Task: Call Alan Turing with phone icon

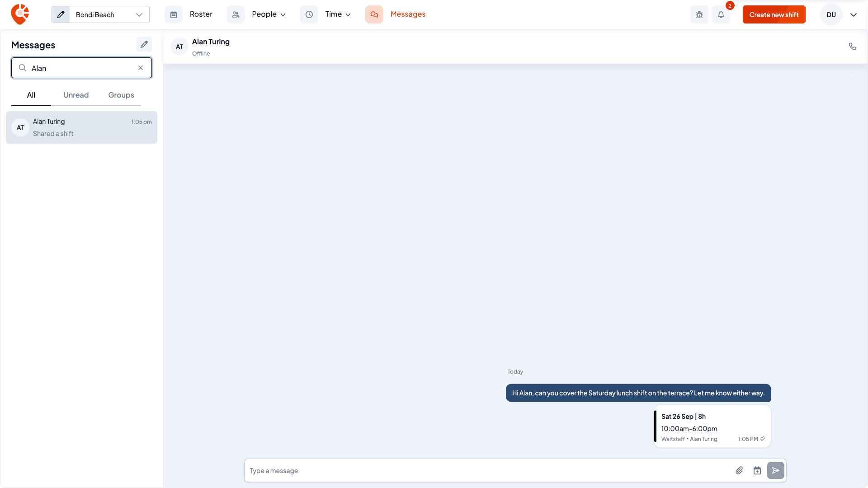Action: click(x=853, y=46)
